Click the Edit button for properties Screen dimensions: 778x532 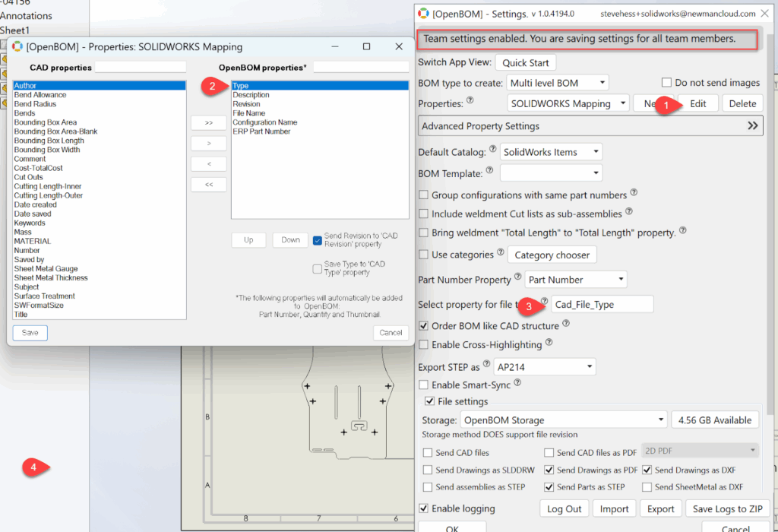click(x=697, y=103)
